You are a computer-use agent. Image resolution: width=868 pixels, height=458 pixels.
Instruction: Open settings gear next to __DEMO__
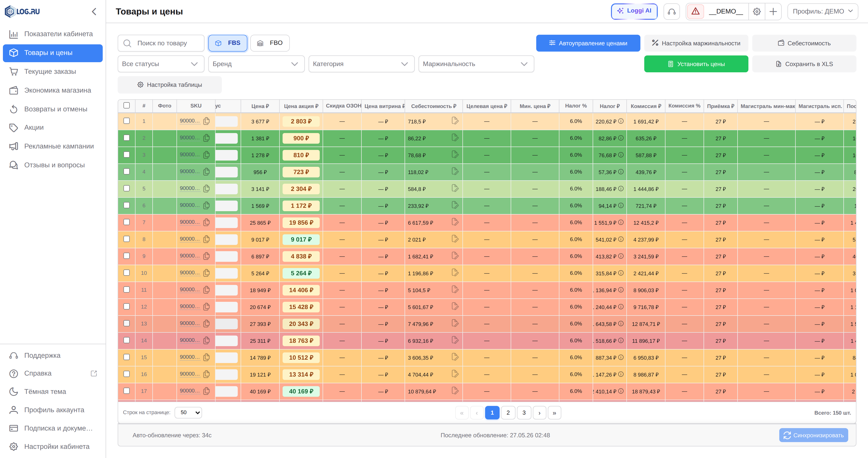(757, 12)
